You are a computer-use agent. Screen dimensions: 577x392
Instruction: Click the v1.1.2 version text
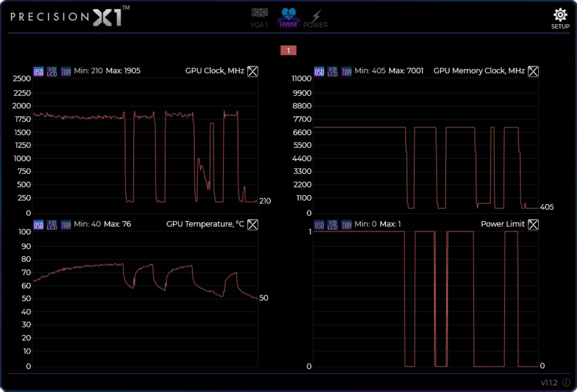[x=549, y=383]
